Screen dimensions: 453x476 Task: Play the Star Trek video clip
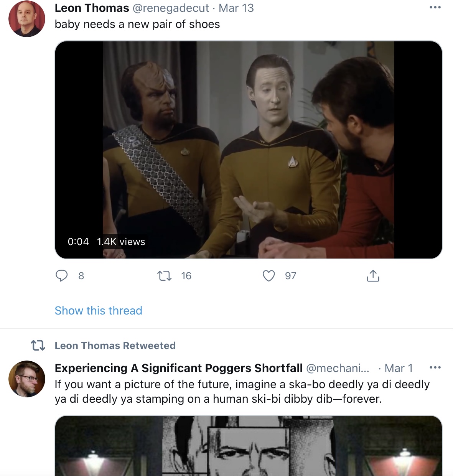(x=249, y=150)
